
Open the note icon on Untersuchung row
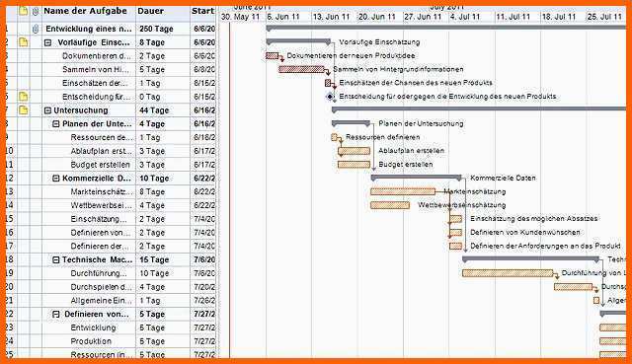click(x=24, y=109)
